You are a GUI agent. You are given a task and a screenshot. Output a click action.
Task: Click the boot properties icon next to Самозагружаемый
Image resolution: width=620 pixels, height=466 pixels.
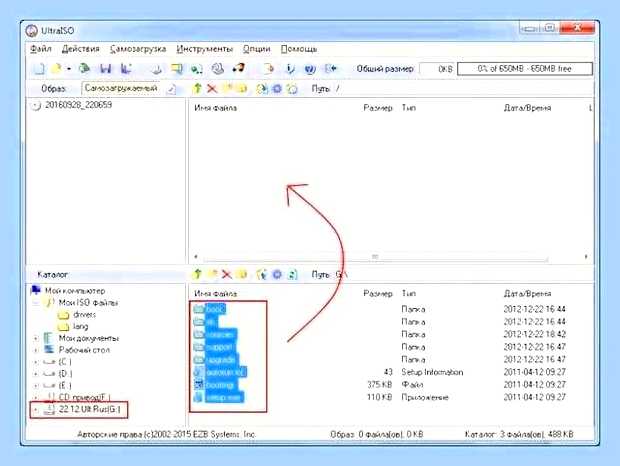[171, 89]
